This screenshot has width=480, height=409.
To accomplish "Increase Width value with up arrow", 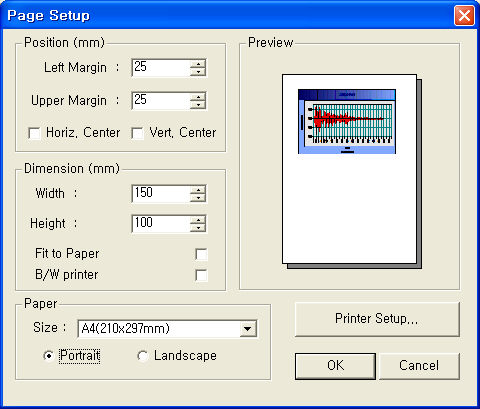I will pyautogui.click(x=198, y=190).
